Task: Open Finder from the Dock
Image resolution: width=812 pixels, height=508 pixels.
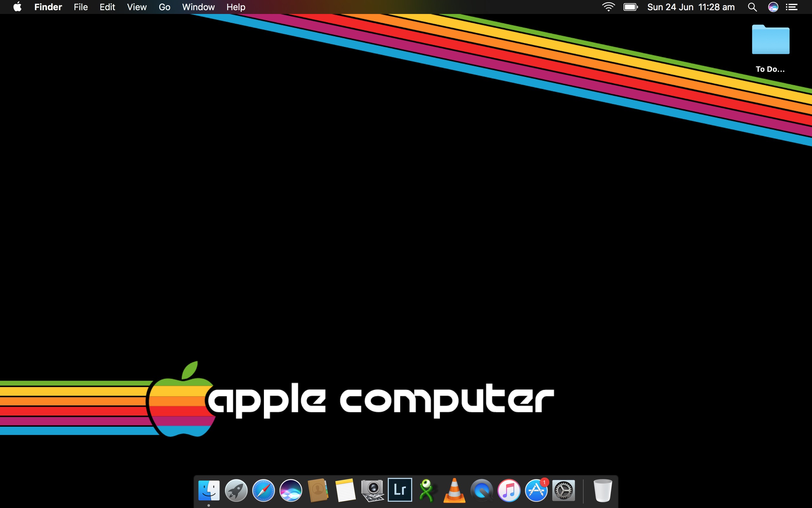Action: click(x=209, y=490)
